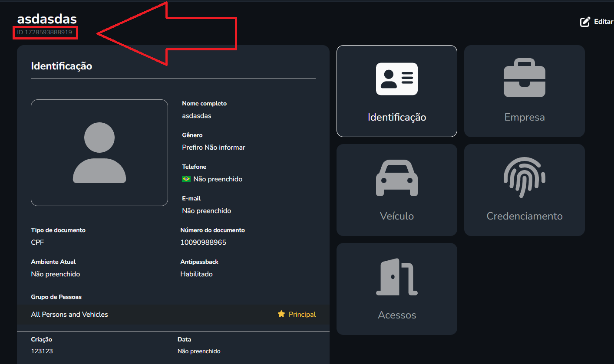Viewport: 614px width, 364px height.
Task: Select the ID card icon in Identificação tile
Action: click(397, 79)
